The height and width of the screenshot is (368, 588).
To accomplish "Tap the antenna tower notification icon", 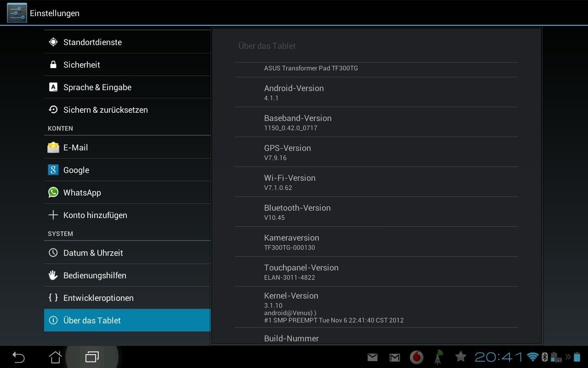I will coord(439,357).
